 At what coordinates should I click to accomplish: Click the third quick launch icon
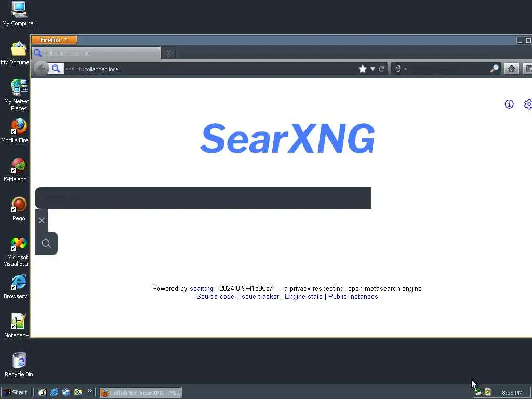pos(66,393)
